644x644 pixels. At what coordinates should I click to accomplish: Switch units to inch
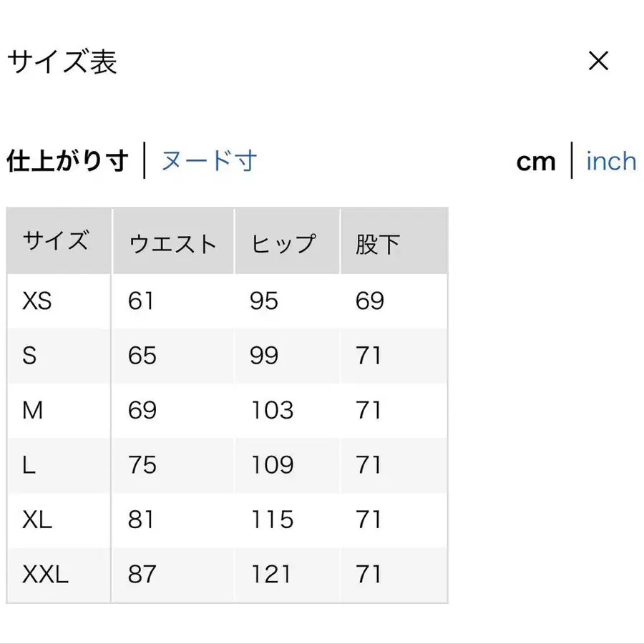pyautogui.click(x=610, y=162)
